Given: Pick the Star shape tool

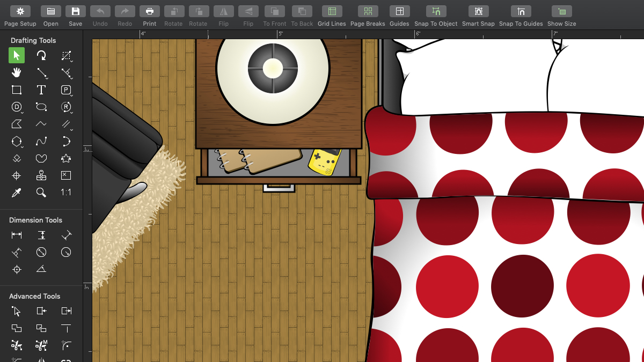Looking at the screenshot, I should click(x=66, y=158).
